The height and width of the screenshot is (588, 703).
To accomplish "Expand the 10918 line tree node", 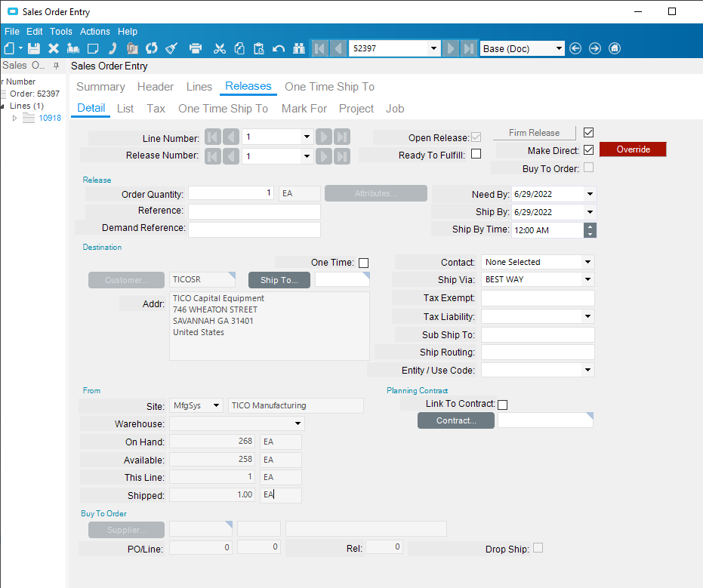I will coord(14,118).
